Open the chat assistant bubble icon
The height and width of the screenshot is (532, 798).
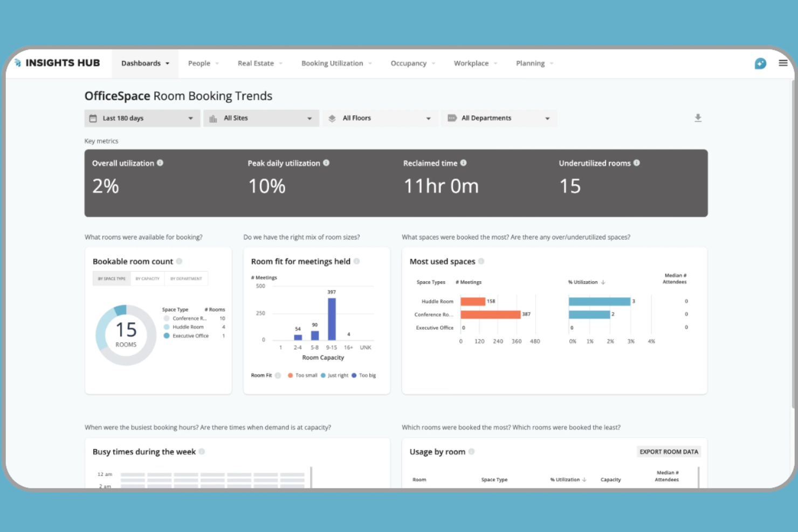coord(760,64)
